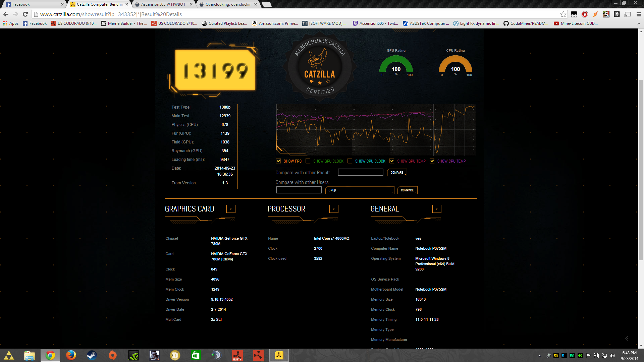
Task: Uncheck the SHOW FPS checkbox
Action: (278, 161)
